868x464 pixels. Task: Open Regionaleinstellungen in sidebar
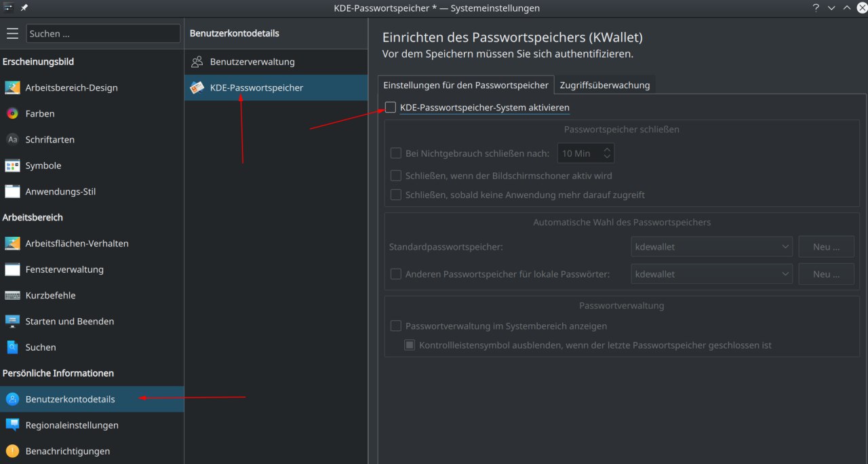(x=92, y=425)
